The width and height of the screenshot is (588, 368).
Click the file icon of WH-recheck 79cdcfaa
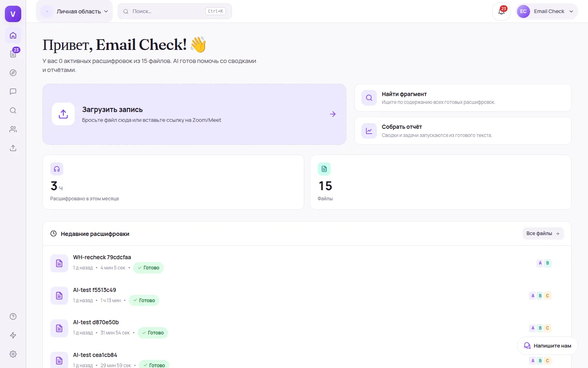tap(59, 263)
